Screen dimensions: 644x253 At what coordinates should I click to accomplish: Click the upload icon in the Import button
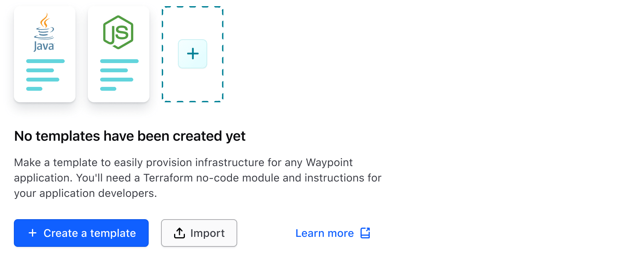coord(179,233)
